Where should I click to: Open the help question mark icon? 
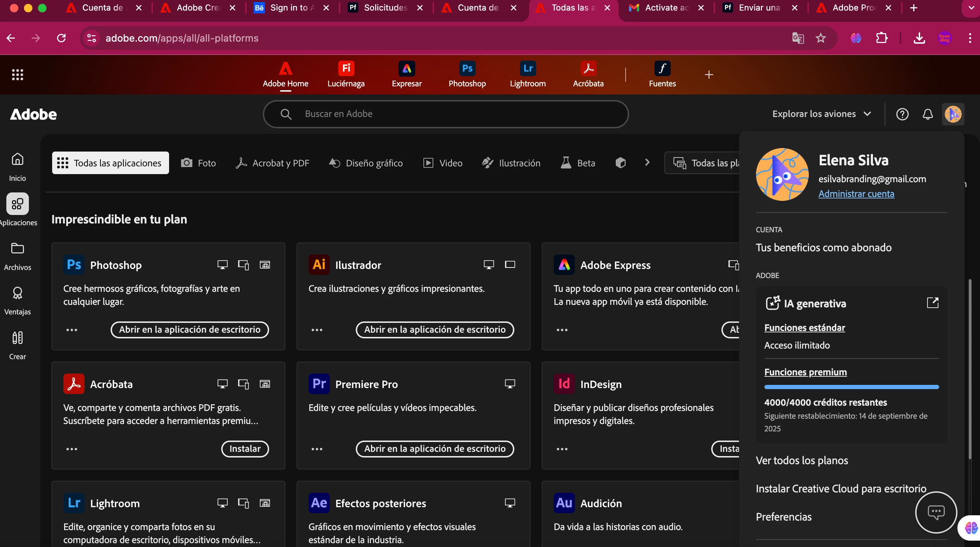point(902,114)
